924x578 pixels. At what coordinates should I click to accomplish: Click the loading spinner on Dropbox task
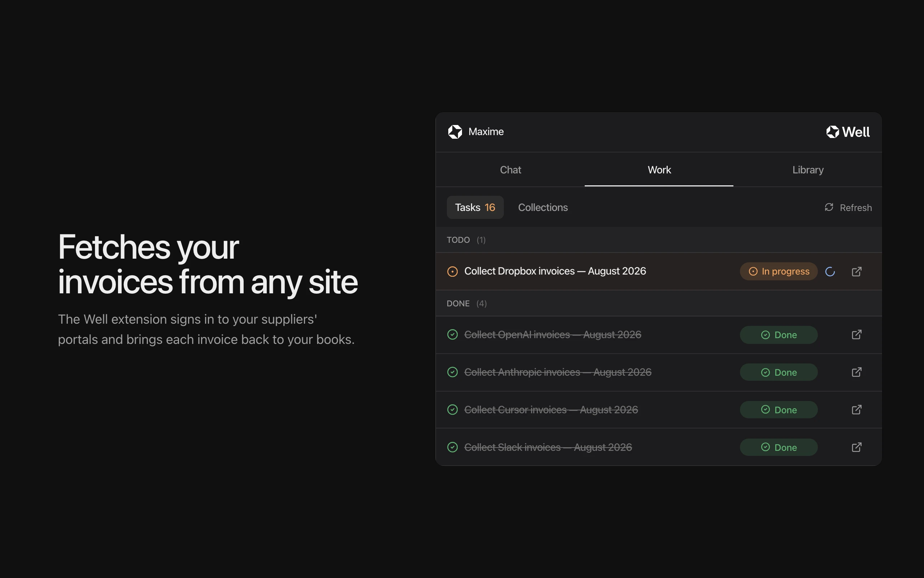[x=830, y=271]
